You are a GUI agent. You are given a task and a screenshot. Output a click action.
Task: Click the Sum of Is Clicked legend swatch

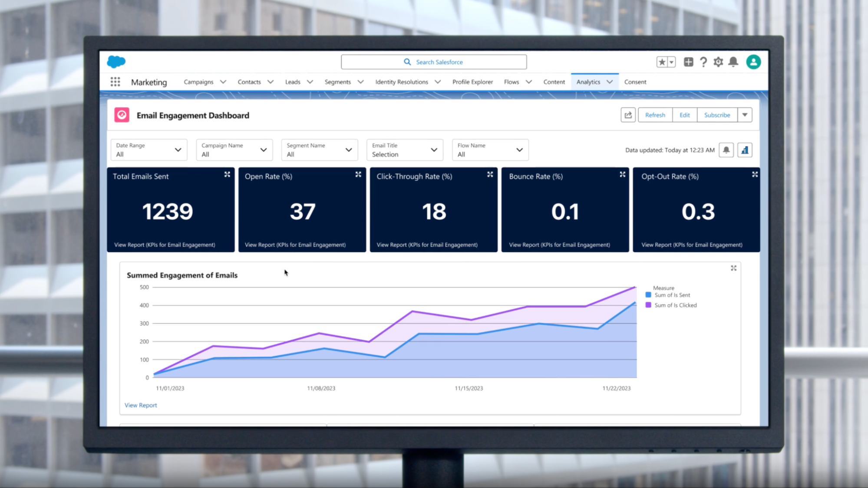pyautogui.click(x=648, y=305)
